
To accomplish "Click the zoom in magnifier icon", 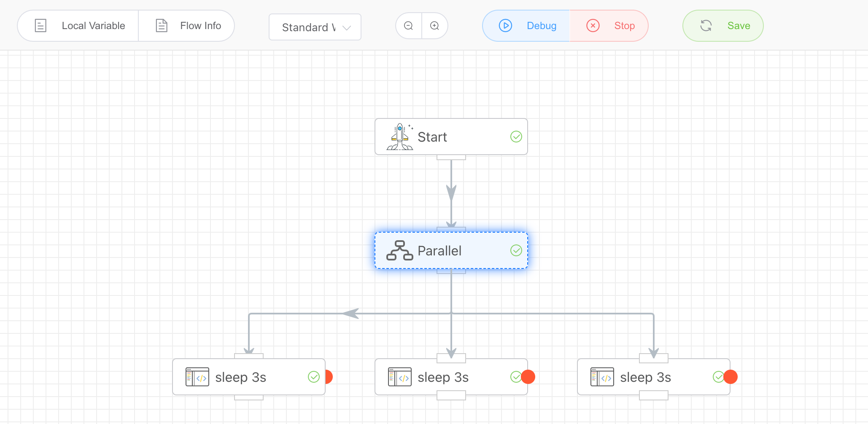I will [434, 26].
